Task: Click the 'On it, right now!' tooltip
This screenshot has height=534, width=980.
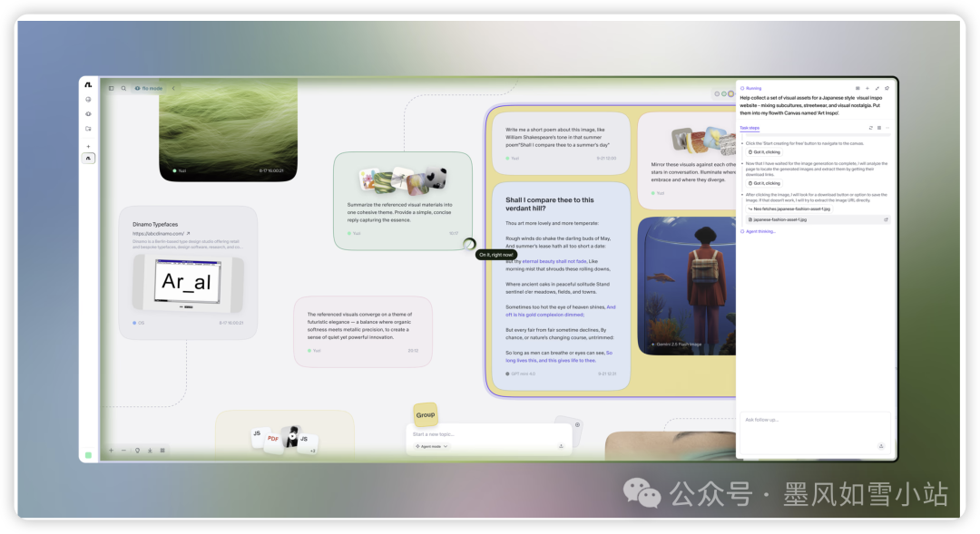Action: [x=496, y=255]
